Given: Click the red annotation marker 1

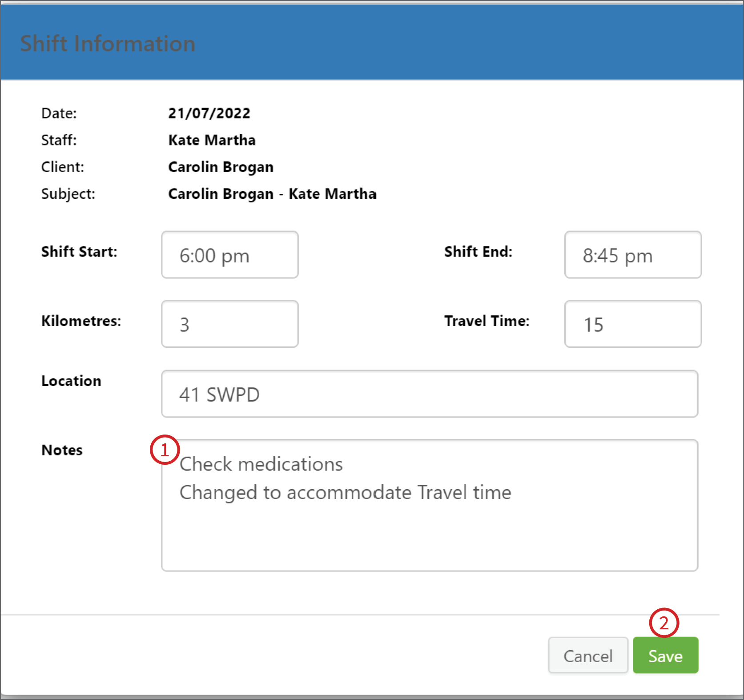Looking at the screenshot, I should [x=165, y=451].
